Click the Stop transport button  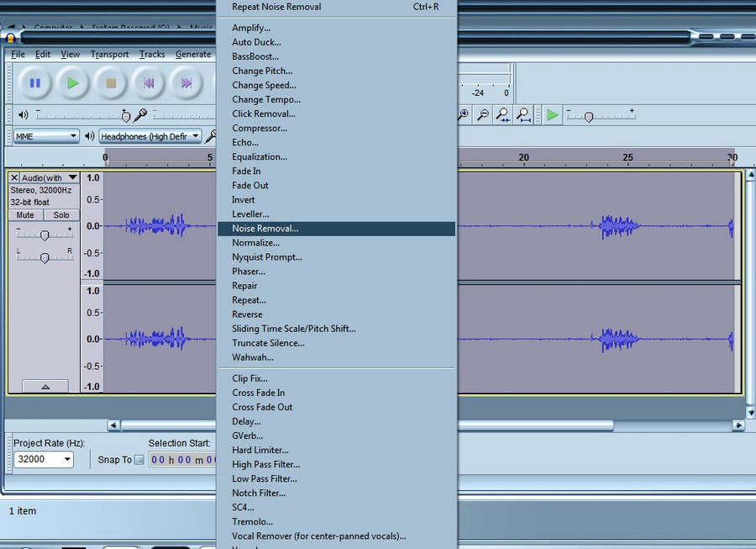(111, 83)
